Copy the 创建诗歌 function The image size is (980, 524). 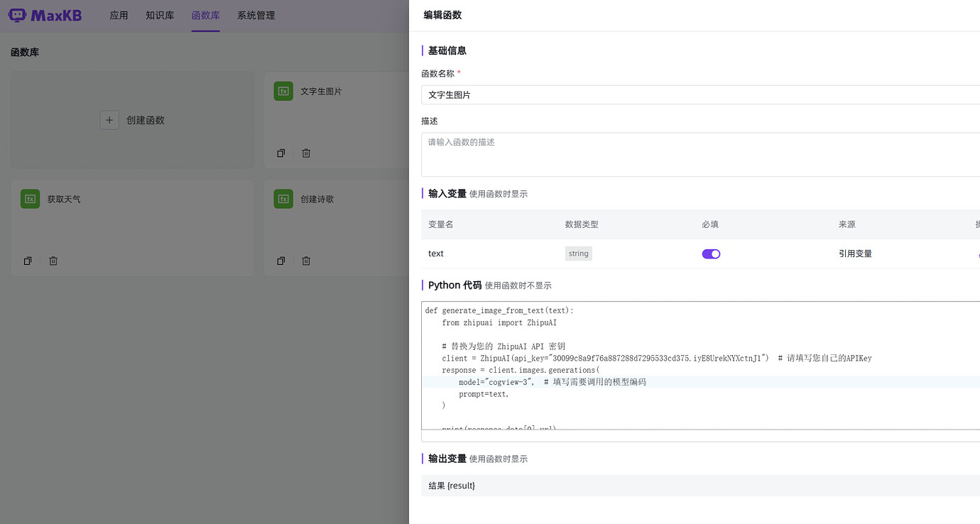(x=281, y=261)
